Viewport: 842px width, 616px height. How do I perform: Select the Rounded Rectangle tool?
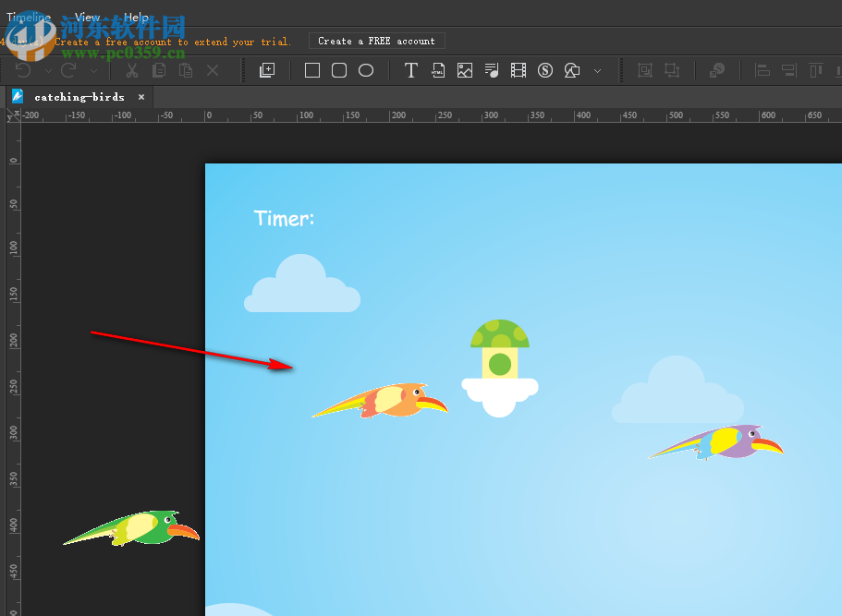[x=338, y=69]
